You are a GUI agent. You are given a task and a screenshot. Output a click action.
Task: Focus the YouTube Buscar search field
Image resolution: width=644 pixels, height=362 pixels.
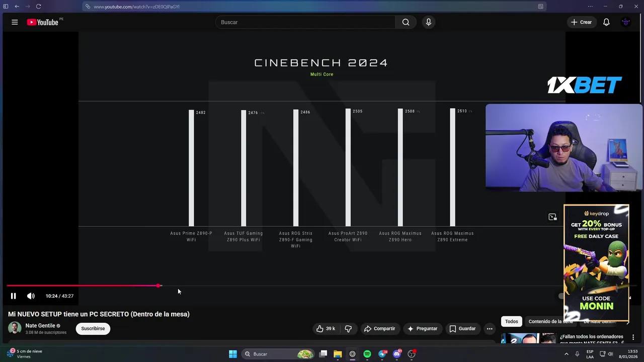[306, 22]
